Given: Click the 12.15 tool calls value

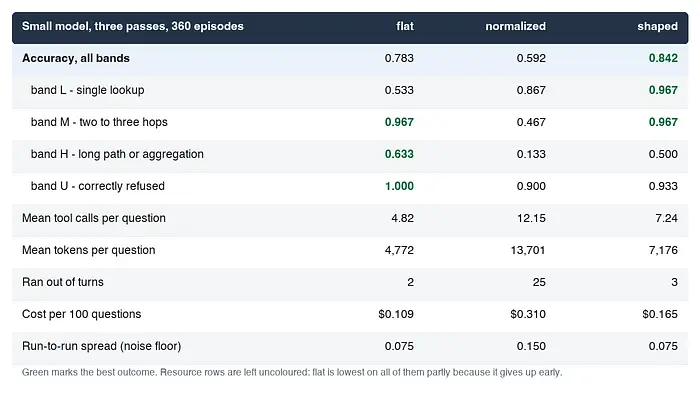Looking at the screenshot, I should click(x=531, y=218).
